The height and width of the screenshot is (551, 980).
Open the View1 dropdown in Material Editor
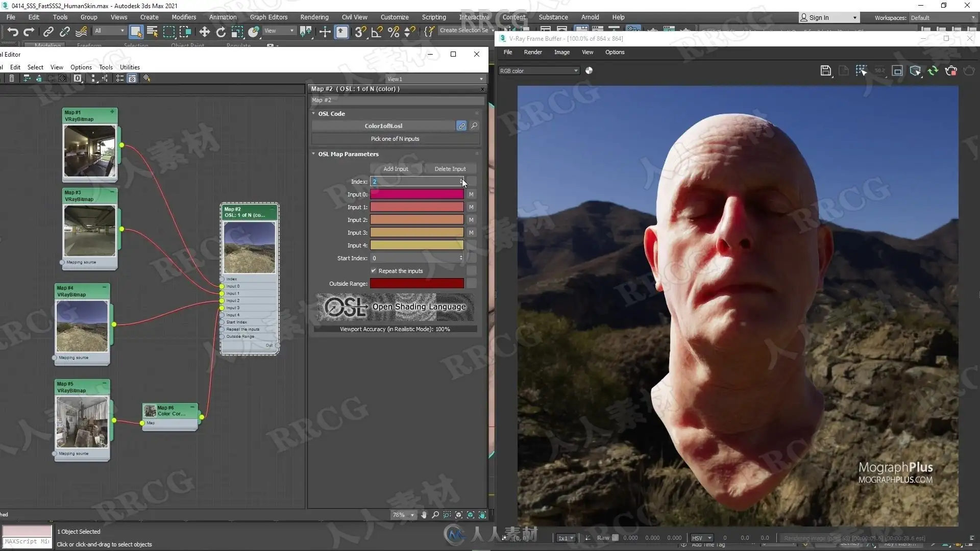coord(435,79)
